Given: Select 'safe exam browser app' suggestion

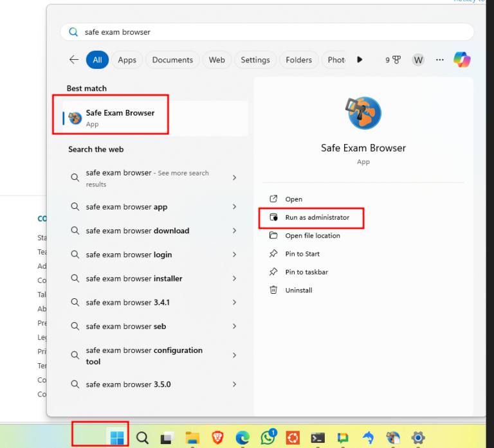Looking at the screenshot, I should pyautogui.click(x=154, y=207).
